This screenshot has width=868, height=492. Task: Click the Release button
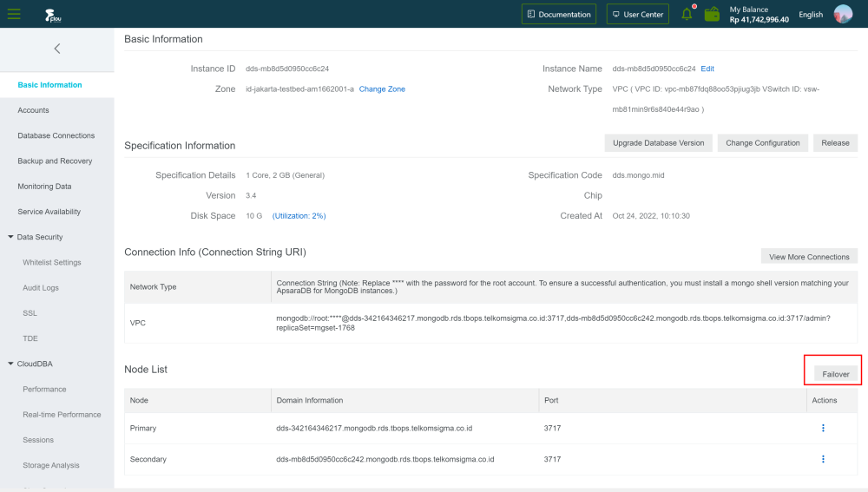click(x=835, y=143)
